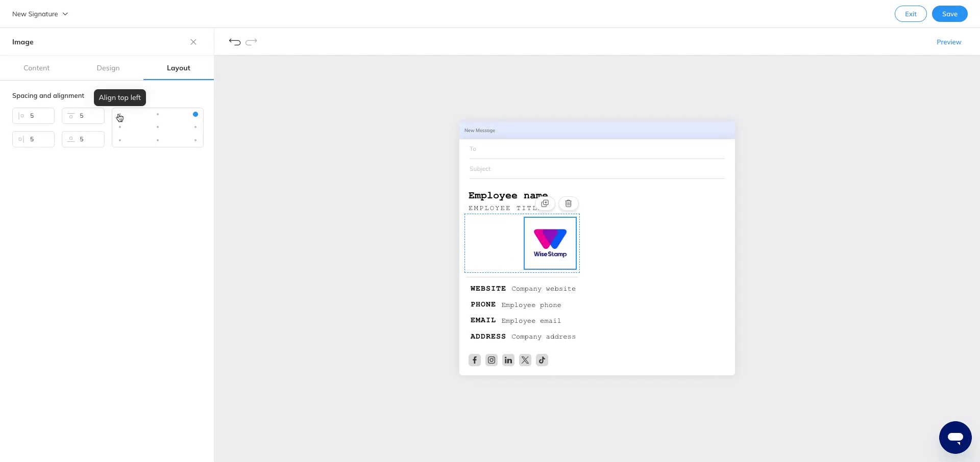Screen dimensions: 980x462
Task: Click the LinkedIn icon in the signature
Action: coord(508,360)
